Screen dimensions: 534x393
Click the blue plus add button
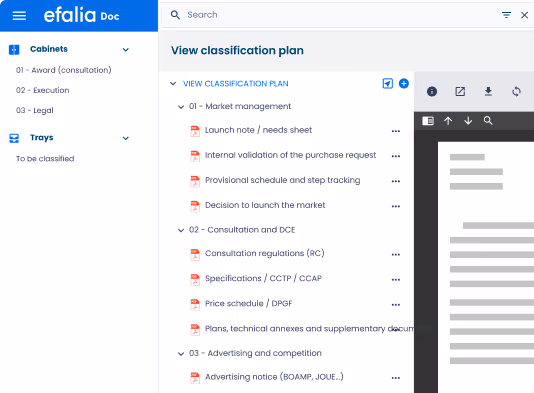(404, 83)
